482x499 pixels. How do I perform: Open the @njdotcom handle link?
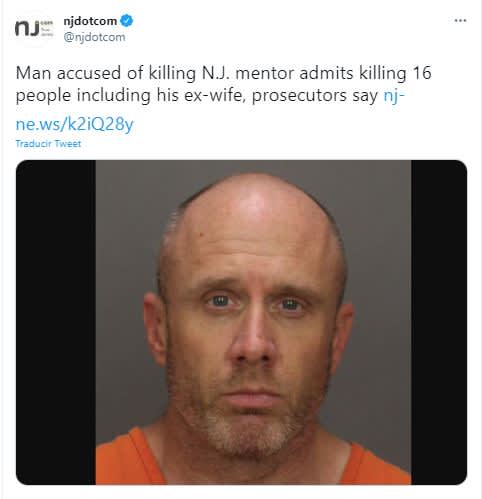[x=94, y=37]
